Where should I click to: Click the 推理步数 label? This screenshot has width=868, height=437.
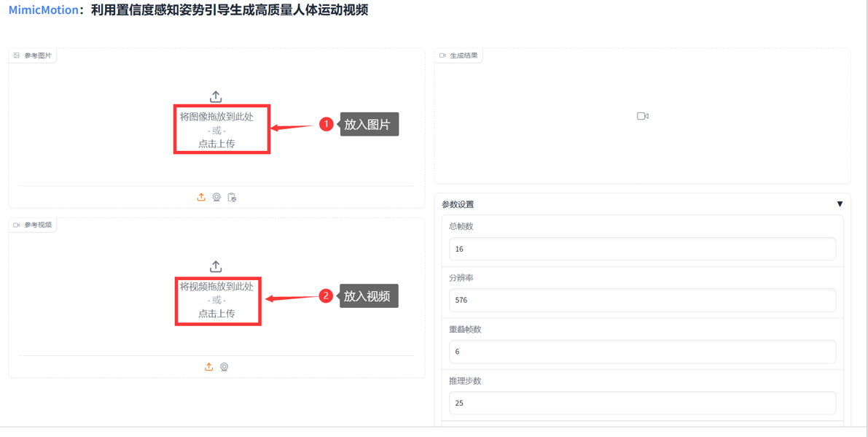click(x=465, y=381)
